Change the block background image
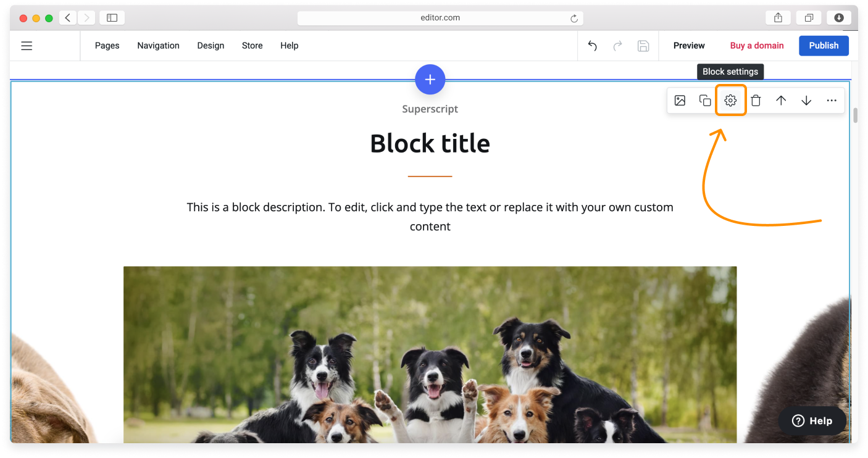The width and height of the screenshot is (868, 458). [x=680, y=101]
